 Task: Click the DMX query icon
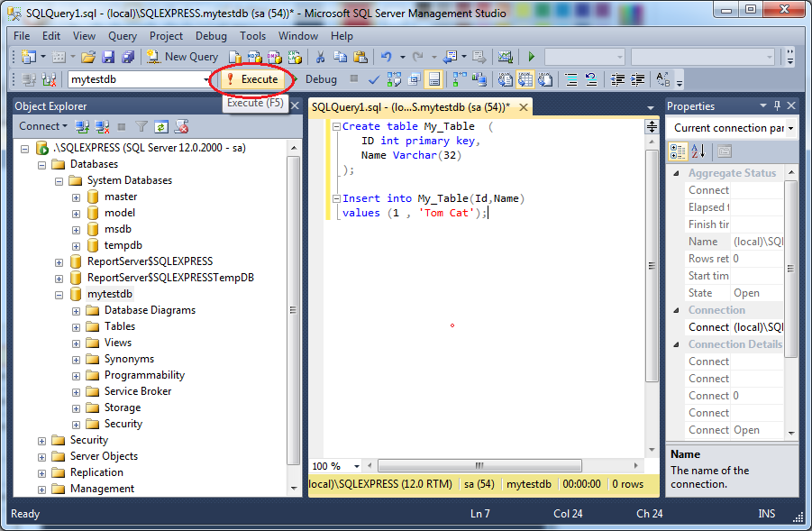point(275,57)
